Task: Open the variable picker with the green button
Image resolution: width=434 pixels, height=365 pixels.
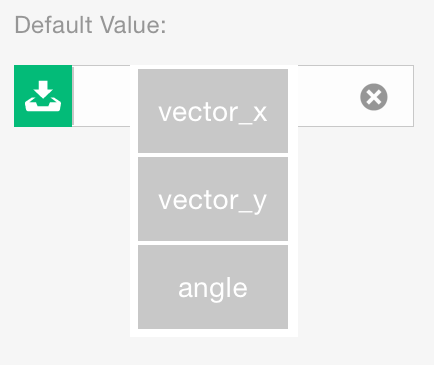Action: tap(43, 96)
